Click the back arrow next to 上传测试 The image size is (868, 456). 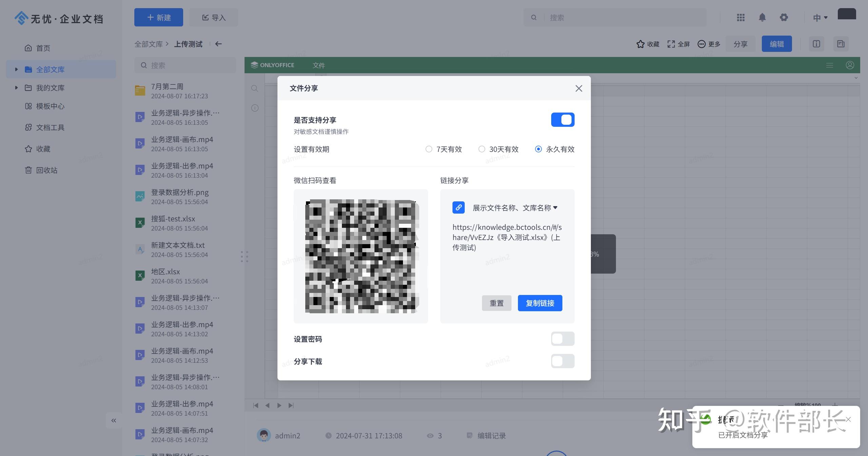(x=218, y=44)
